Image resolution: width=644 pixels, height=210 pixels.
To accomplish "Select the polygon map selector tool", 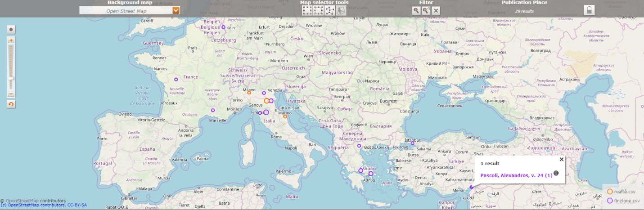I will (x=330, y=10).
